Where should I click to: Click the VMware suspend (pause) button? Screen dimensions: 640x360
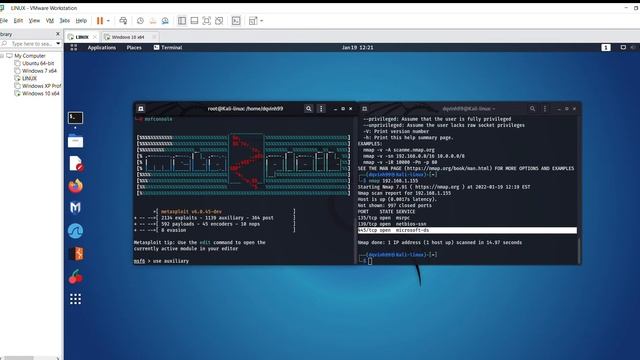click(100, 20)
